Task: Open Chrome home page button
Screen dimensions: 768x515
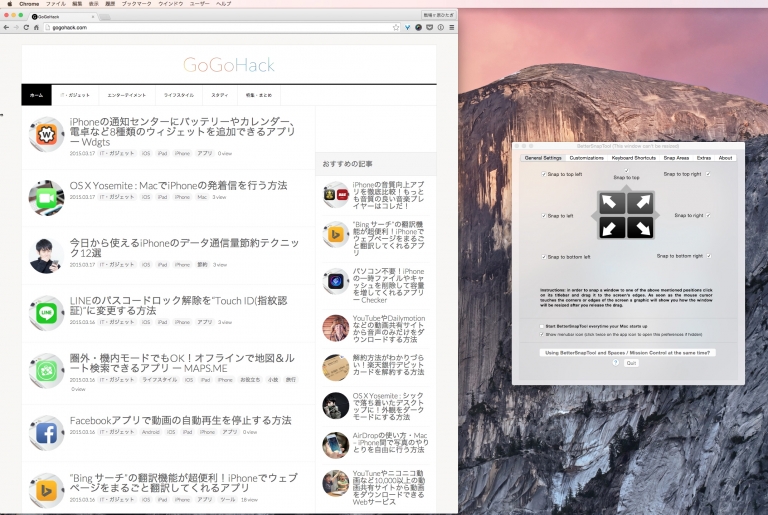Action: 36,27
